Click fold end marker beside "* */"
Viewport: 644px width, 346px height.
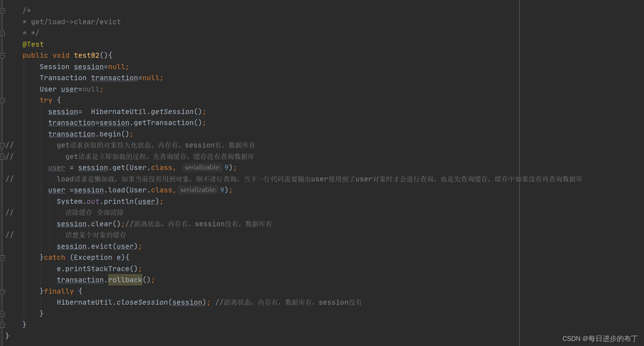2,33
